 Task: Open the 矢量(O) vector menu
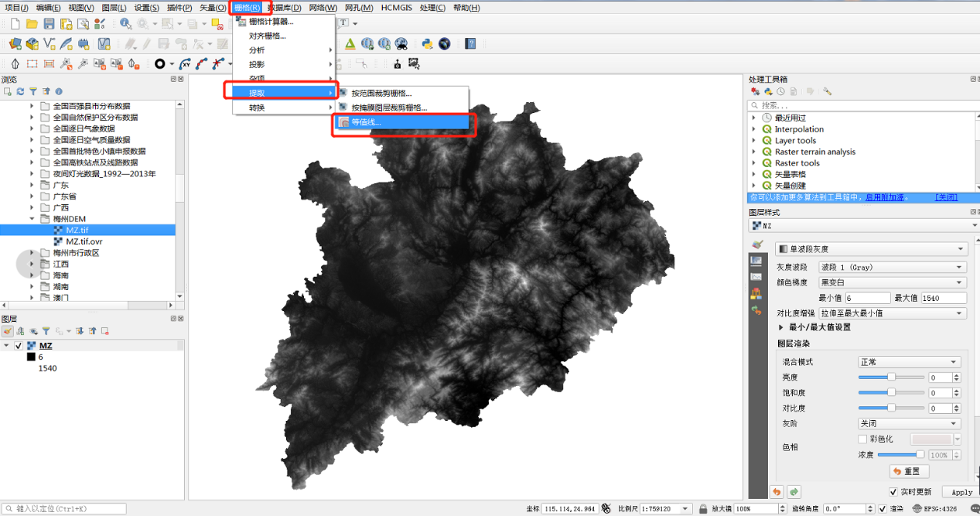[213, 8]
